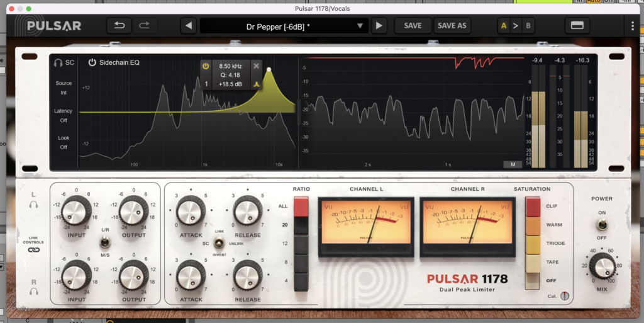Screen dimensions: 644x323
Task: Click the SAVE button
Action: (x=413, y=25)
